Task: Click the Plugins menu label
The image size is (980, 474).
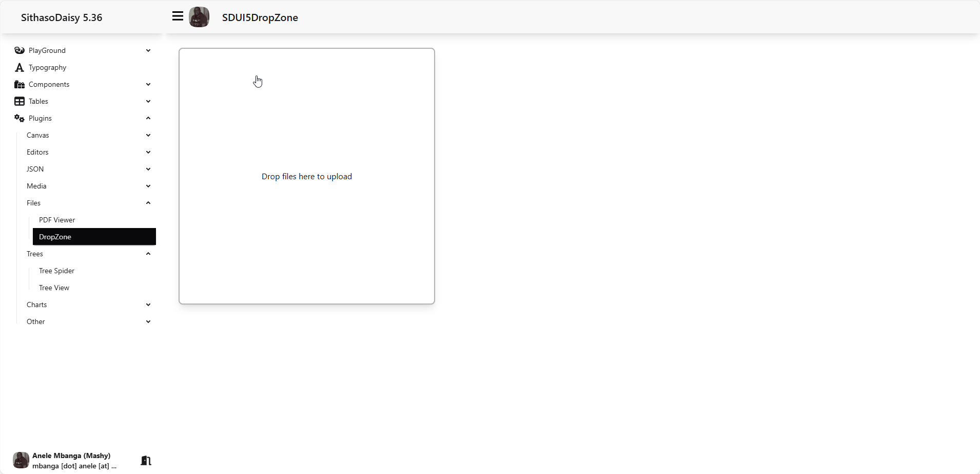Action: tap(40, 118)
